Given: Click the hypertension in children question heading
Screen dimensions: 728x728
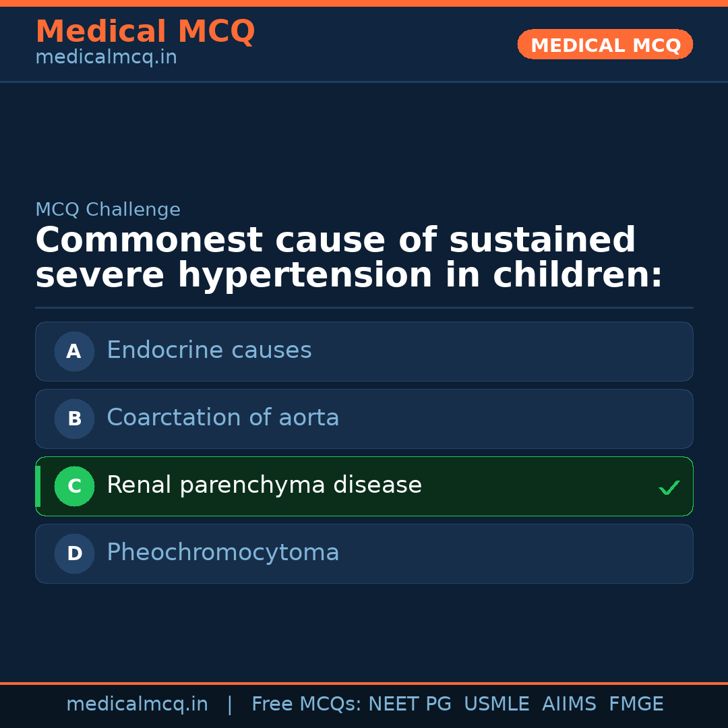Looking at the screenshot, I should click(348, 258).
